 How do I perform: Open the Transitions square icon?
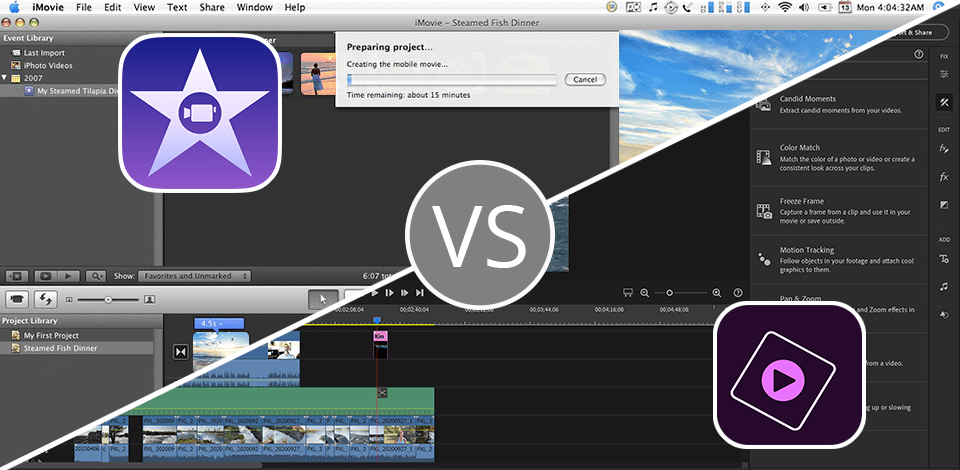(944, 205)
